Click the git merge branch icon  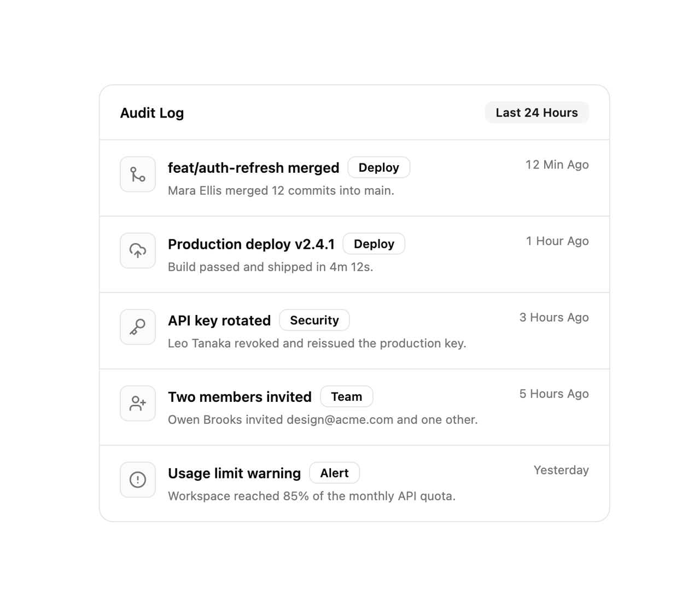(138, 174)
